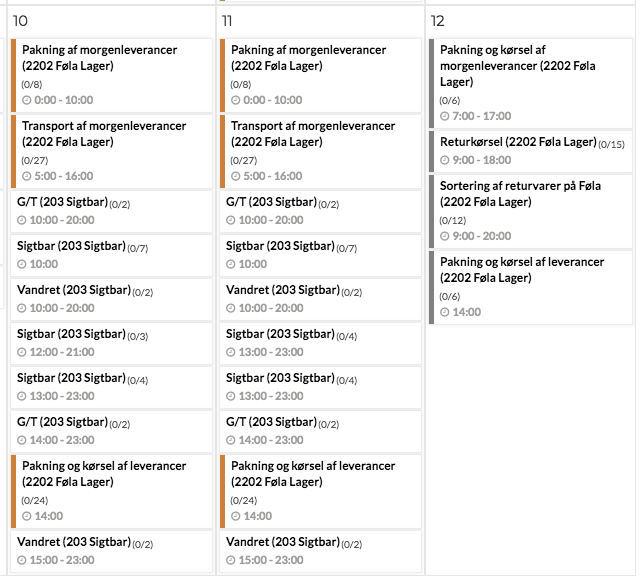
Task: Select the day 10 date header
Action: click(x=20, y=21)
